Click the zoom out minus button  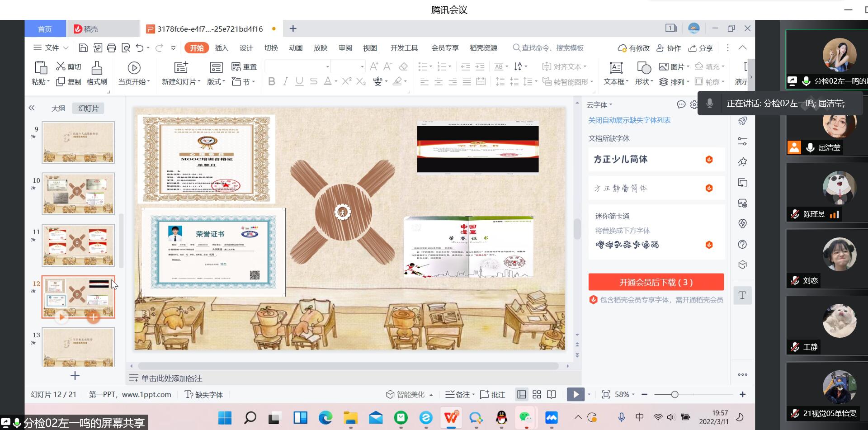[x=644, y=395]
